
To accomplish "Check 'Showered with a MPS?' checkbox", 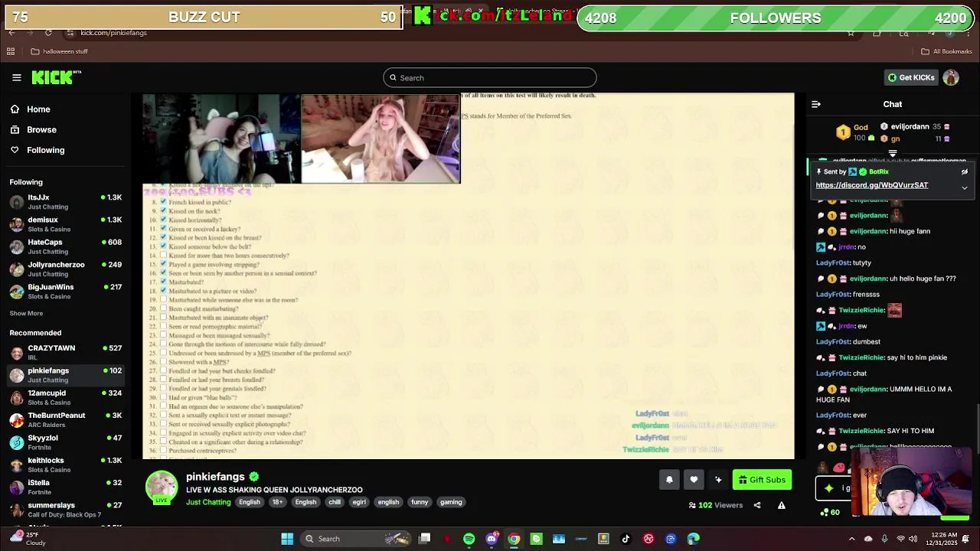I will pyautogui.click(x=163, y=362).
